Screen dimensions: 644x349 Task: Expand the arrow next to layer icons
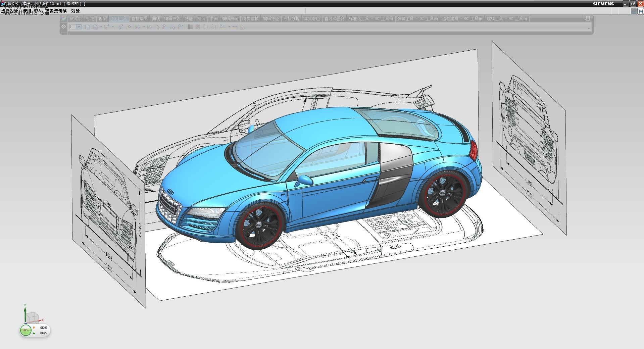click(101, 27)
